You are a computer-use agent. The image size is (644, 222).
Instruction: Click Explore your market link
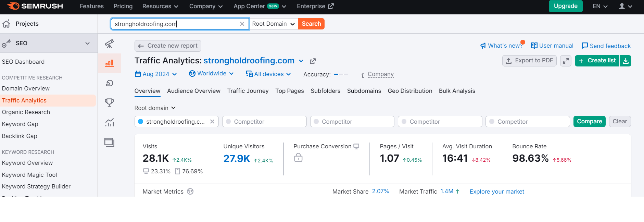(x=497, y=192)
